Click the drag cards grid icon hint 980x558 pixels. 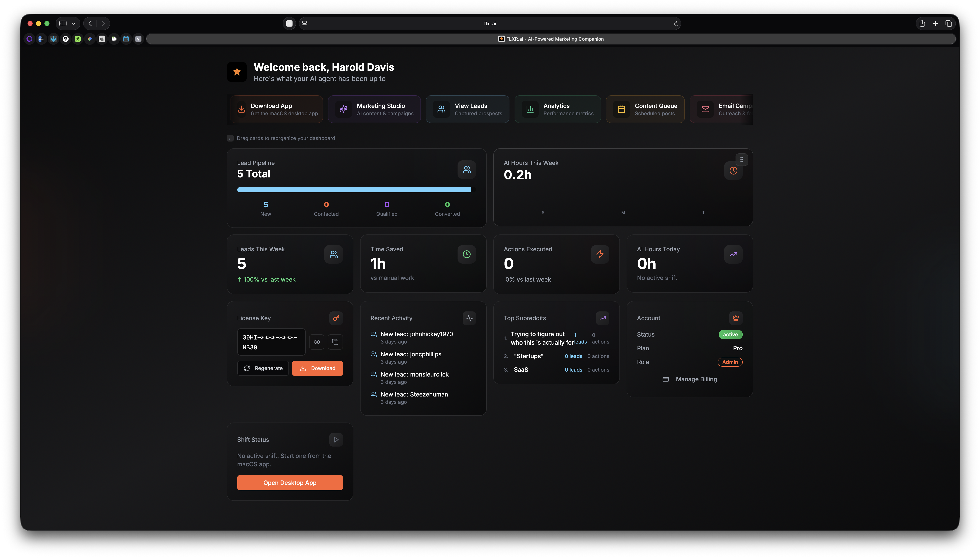point(230,138)
